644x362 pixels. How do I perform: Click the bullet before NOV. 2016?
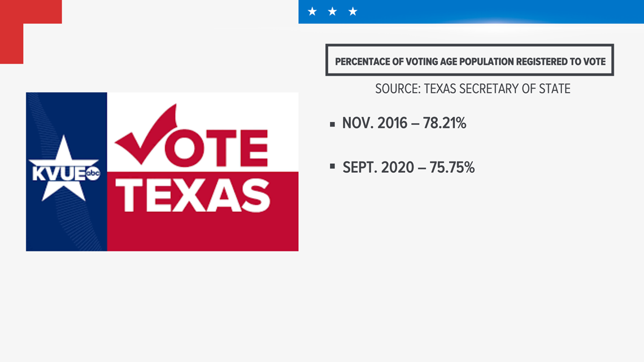(x=332, y=124)
